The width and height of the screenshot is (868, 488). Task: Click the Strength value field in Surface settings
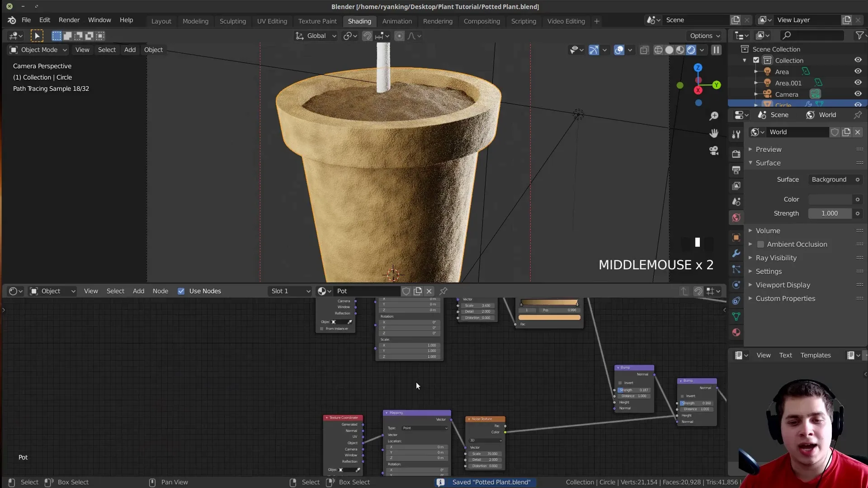pyautogui.click(x=830, y=213)
